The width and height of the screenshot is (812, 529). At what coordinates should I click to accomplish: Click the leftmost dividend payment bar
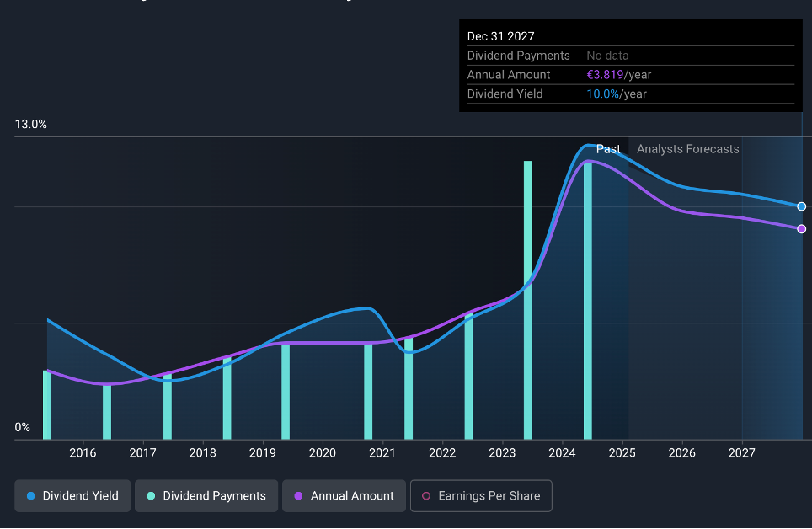tap(47, 404)
